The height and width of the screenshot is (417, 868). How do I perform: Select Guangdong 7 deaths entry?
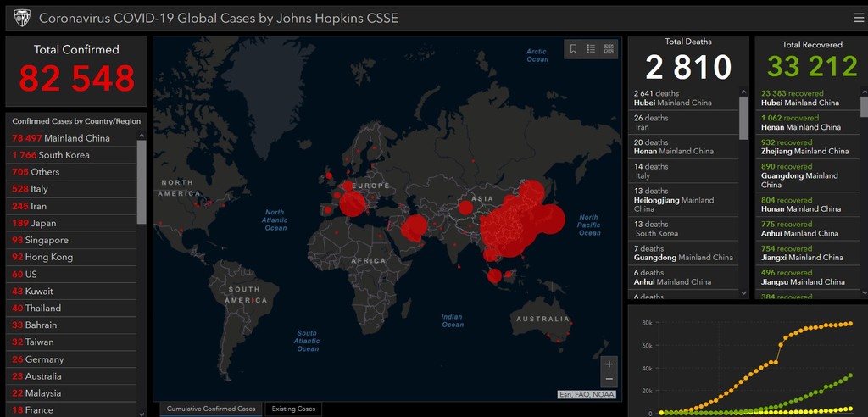(x=683, y=253)
